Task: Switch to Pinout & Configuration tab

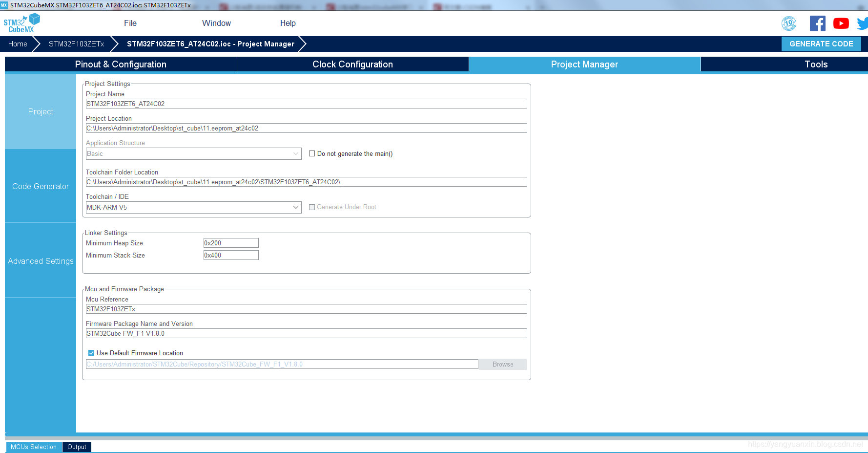Action: click(x=121, y=64)
